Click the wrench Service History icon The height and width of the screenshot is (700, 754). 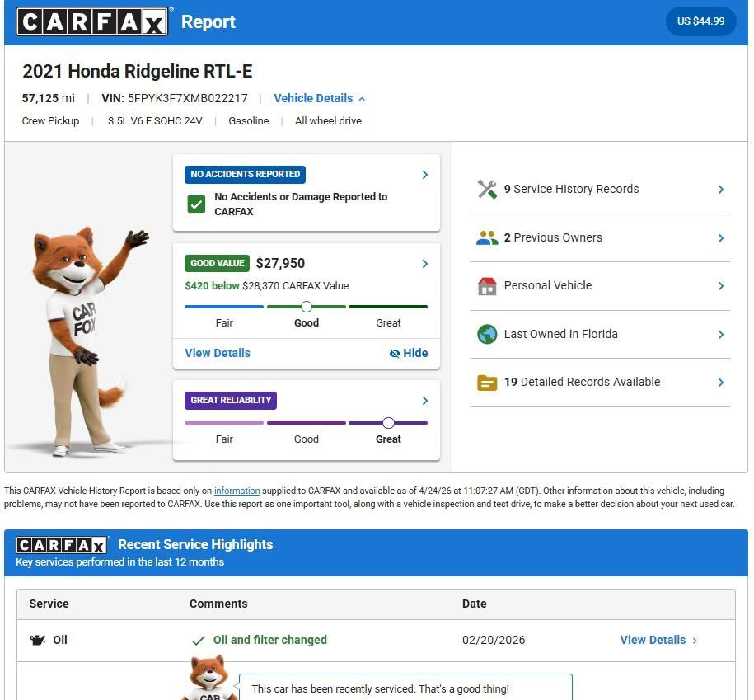487,189
